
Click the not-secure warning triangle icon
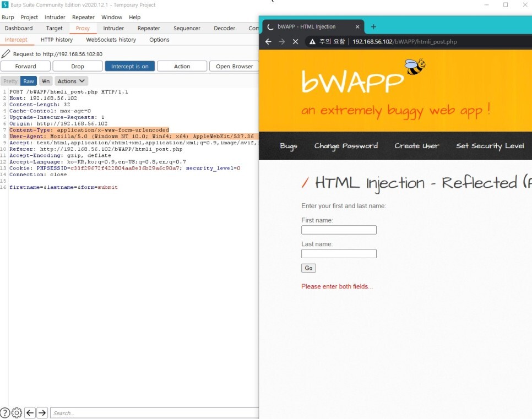312,41
